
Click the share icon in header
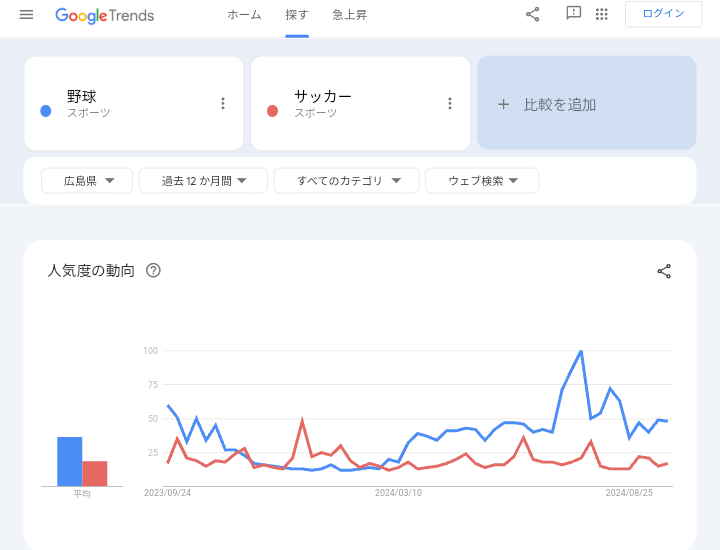click(532, 14)
